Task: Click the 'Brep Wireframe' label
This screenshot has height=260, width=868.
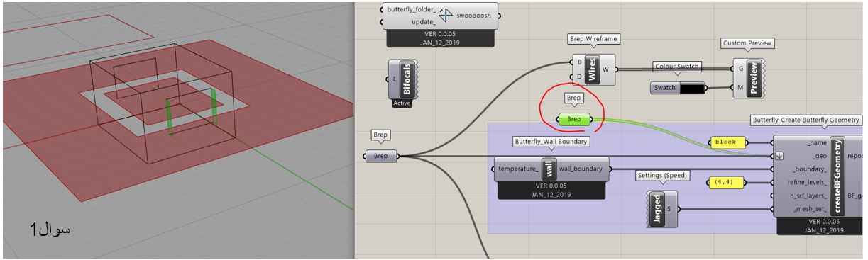Action: click(x=593, y=39)
